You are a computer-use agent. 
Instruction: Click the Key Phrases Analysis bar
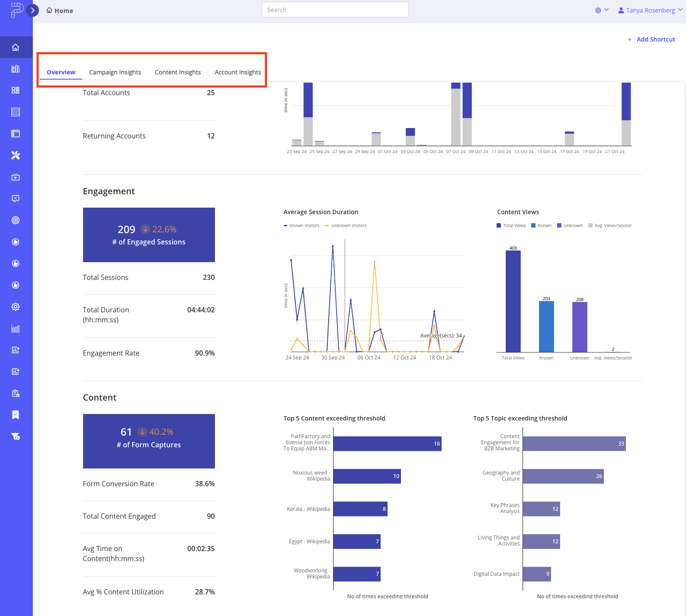coord(542,509)
